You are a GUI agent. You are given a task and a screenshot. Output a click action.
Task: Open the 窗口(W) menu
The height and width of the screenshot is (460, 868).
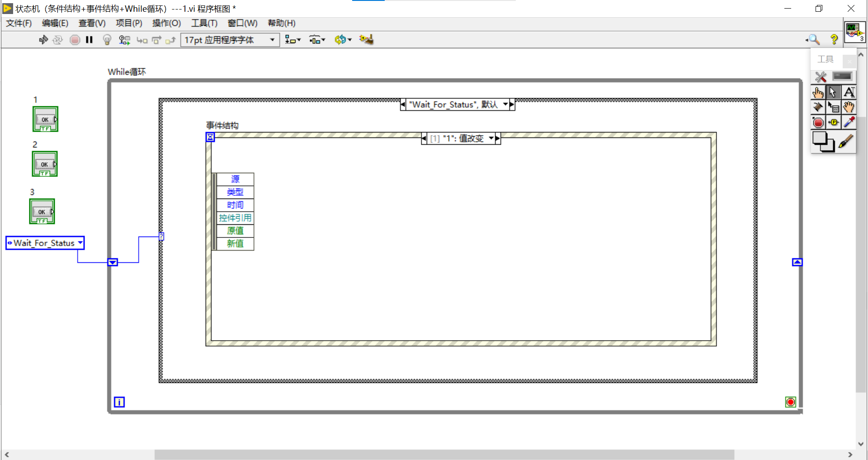point(242,23)
